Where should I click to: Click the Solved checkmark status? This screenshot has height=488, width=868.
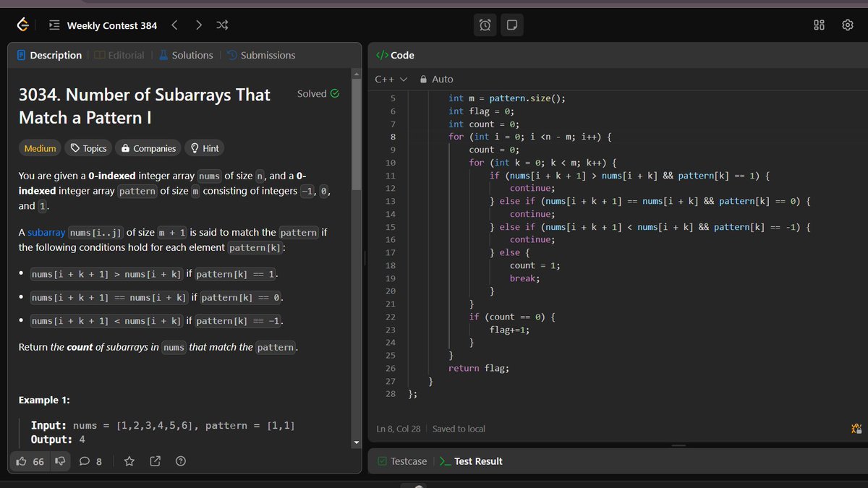click(x=318, y=93)
